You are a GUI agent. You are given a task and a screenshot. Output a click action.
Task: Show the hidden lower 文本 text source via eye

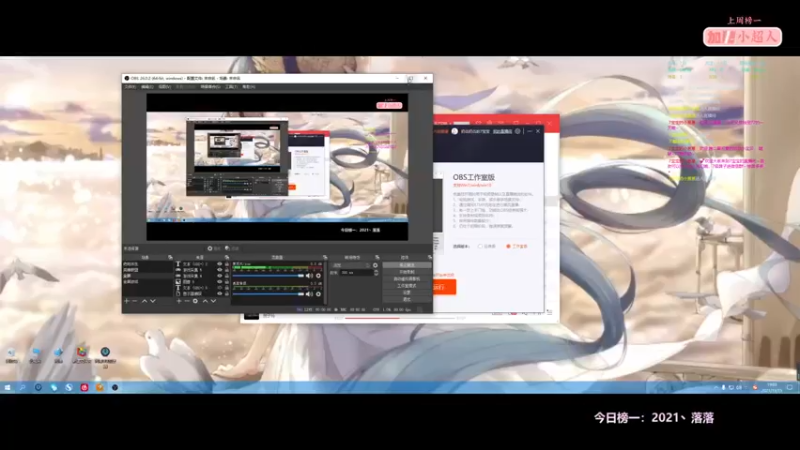219,288
